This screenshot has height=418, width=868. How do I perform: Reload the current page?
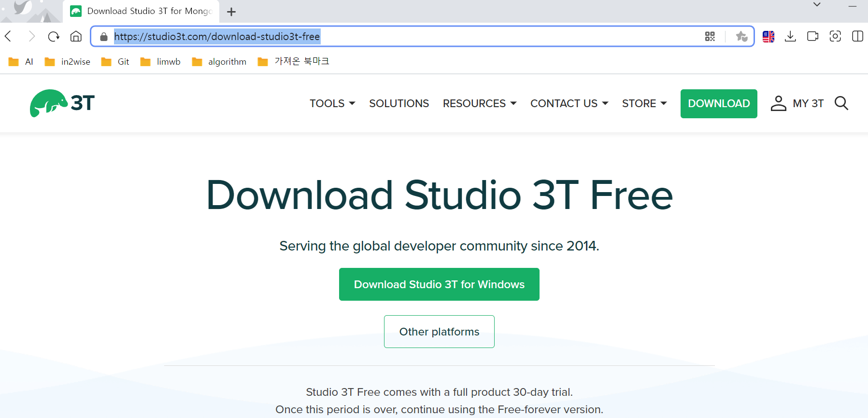pyautogui.click(x=54, y=36)
